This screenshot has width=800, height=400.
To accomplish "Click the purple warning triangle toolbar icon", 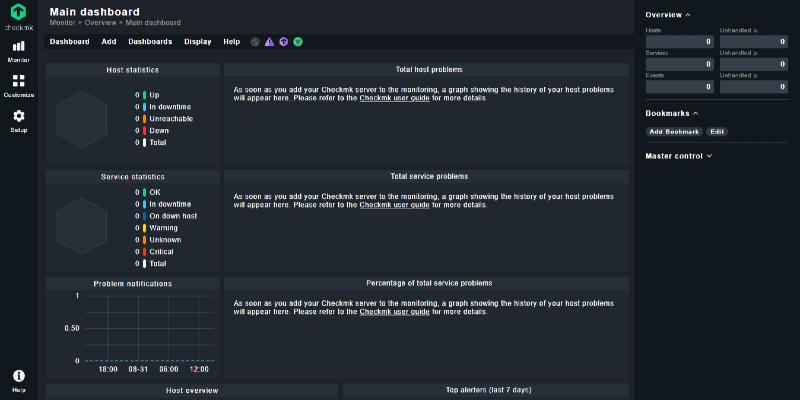I will [x=269, y=42].
